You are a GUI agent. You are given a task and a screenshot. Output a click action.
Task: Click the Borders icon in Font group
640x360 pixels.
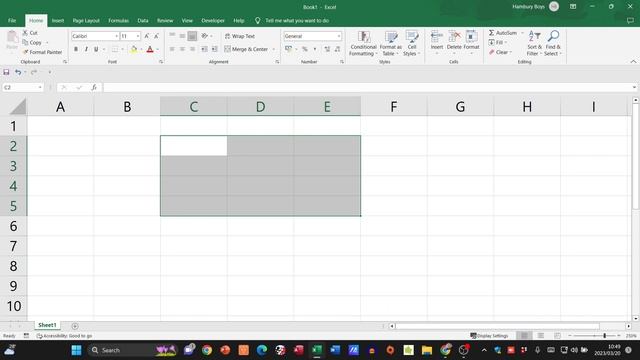pyautogui.click(x=115, y=49)
